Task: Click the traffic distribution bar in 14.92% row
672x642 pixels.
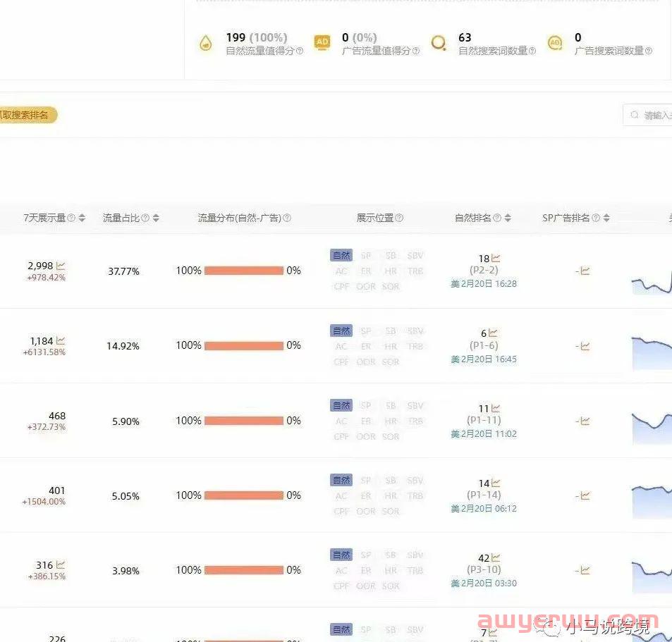Action: tap(244, 345)
